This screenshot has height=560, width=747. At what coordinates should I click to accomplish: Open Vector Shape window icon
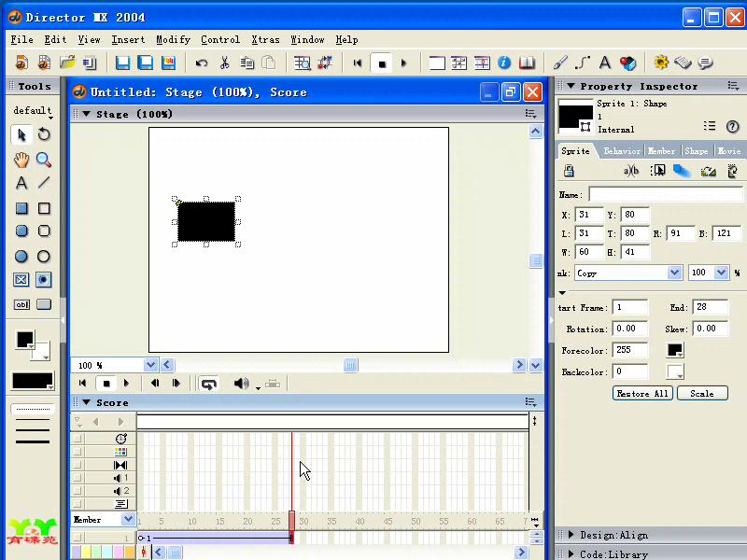(583, 63)
